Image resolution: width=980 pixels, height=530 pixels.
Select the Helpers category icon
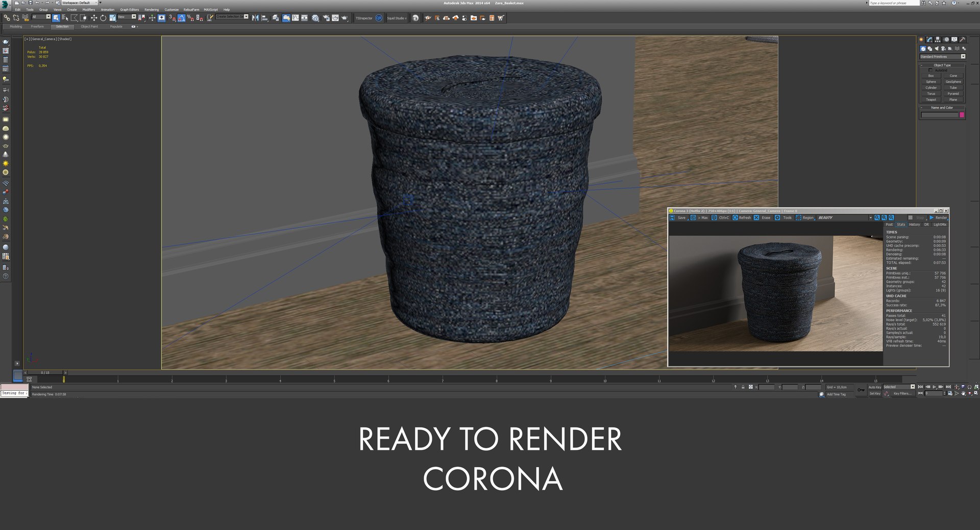point(950,48)
